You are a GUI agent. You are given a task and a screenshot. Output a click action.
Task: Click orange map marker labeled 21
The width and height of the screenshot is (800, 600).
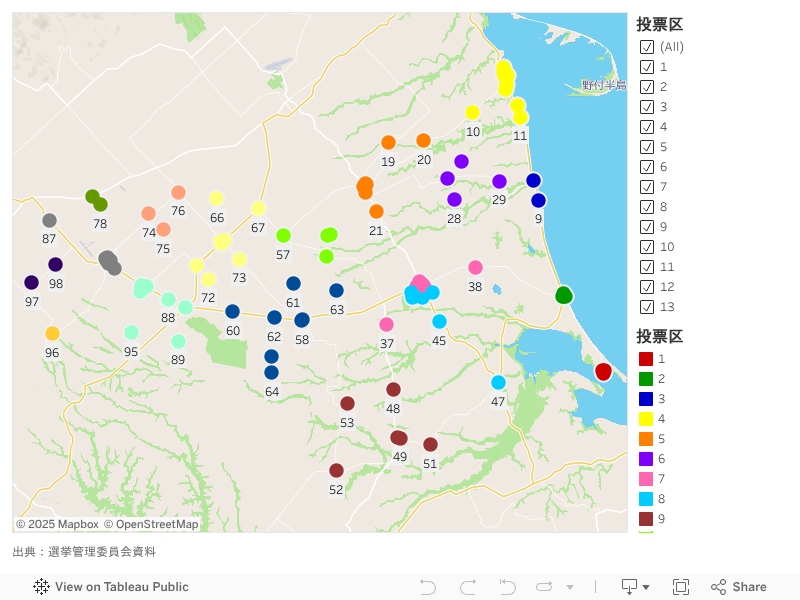coord(377,211)
